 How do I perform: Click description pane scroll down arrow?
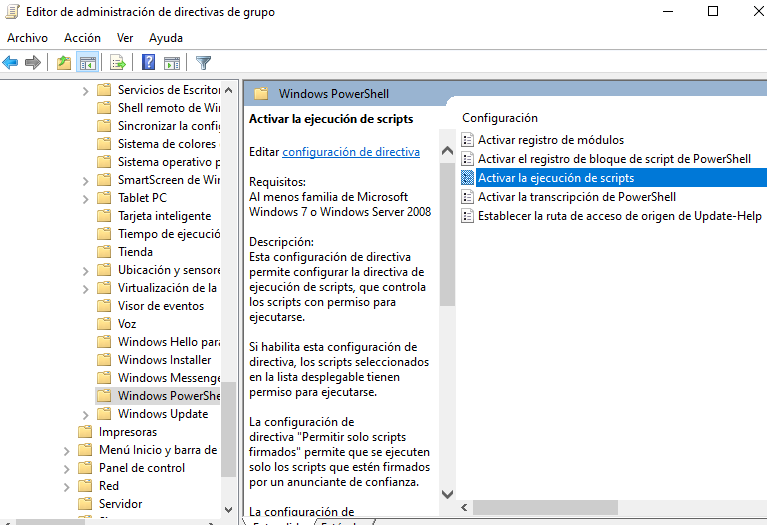pos(447,494)
